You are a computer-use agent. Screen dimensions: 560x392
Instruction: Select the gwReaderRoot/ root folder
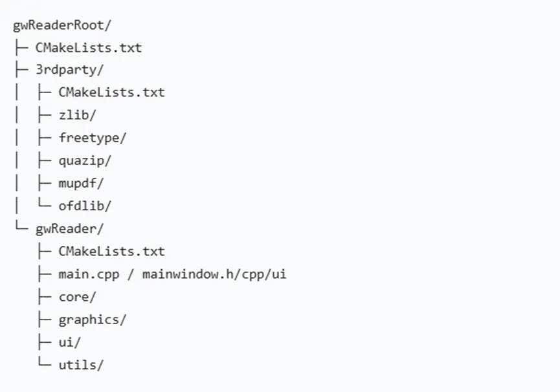pos(62,26)
